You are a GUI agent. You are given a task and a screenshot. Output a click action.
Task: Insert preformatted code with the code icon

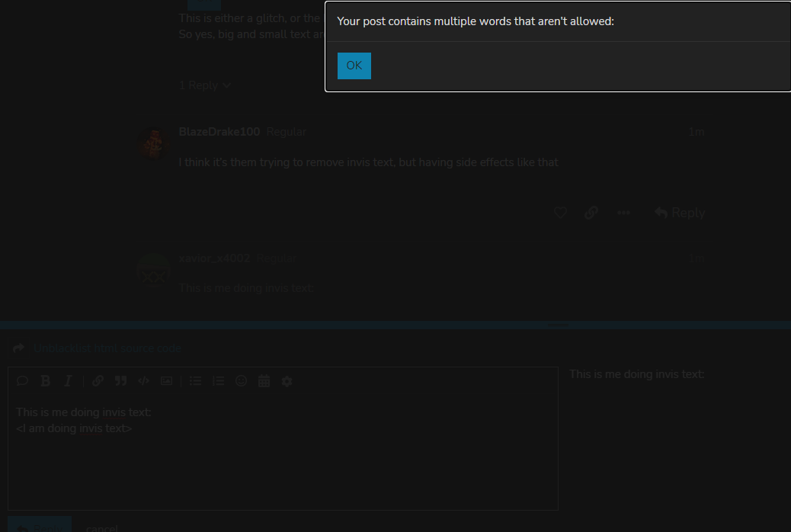coord(144,381)
